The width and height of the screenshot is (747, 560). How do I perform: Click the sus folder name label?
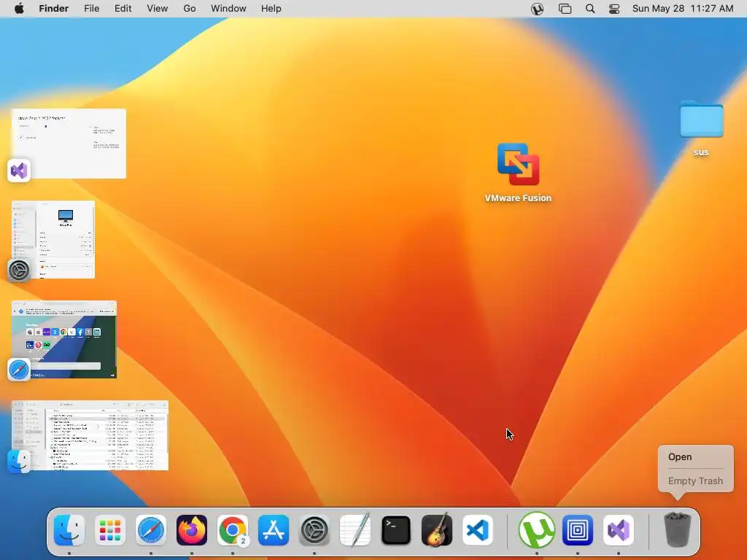point(701,152)
